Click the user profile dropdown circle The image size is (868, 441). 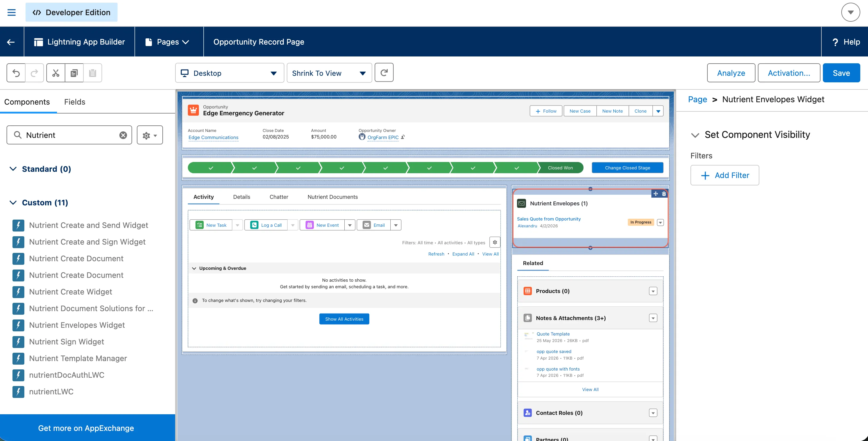(x=851, y=12)
